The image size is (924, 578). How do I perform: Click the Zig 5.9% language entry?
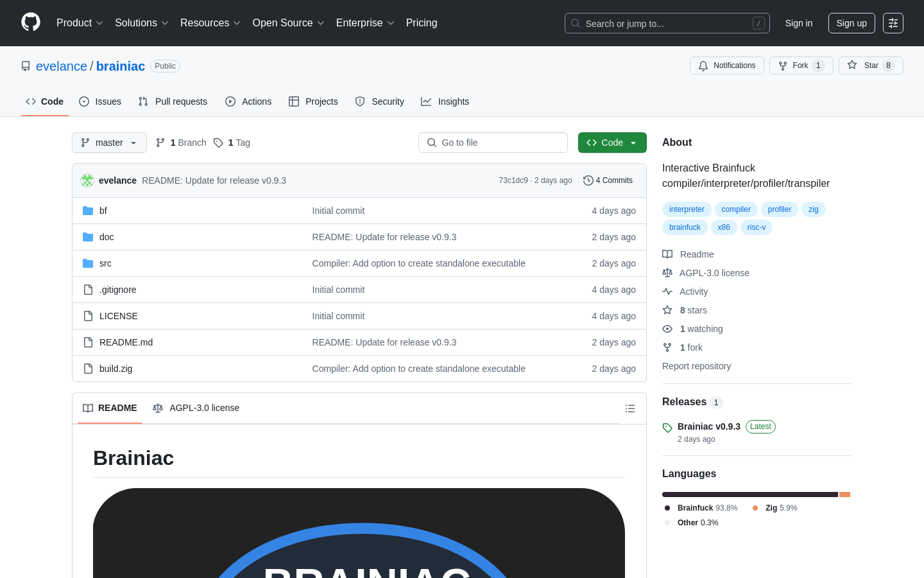tap(775, 508)
